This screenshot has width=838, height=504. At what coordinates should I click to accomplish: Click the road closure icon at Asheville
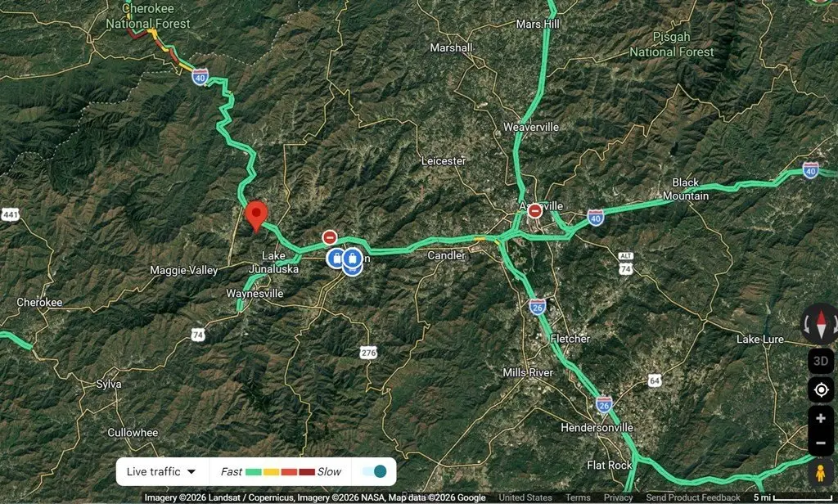tap(535, 211)
